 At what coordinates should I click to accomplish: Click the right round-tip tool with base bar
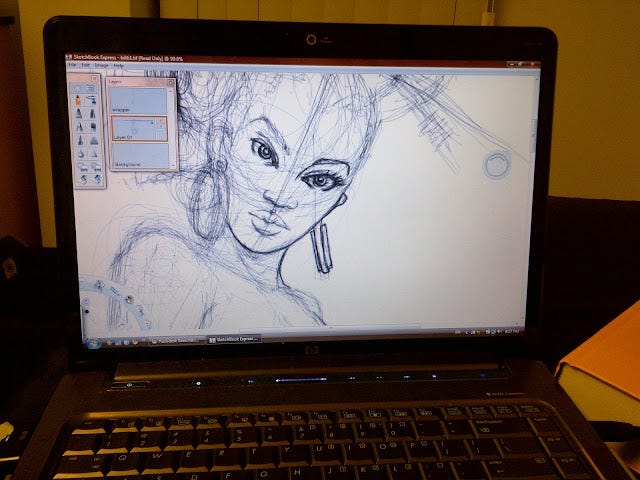(96, 167)
